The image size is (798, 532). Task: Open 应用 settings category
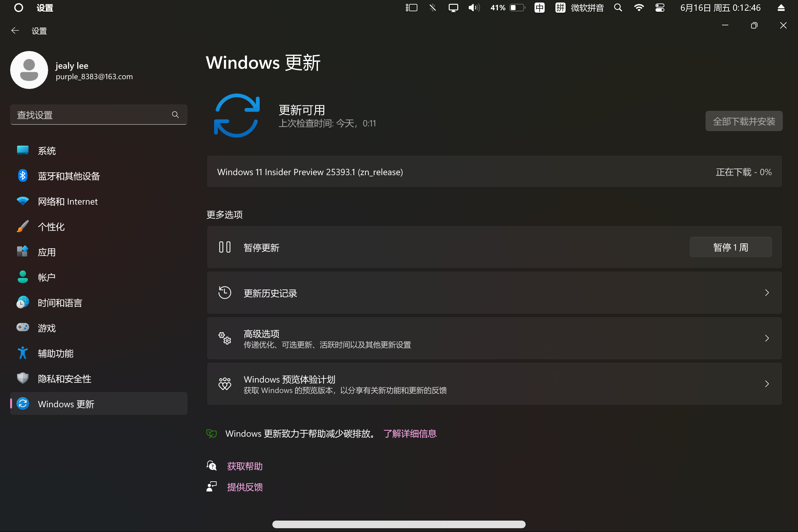99,252
